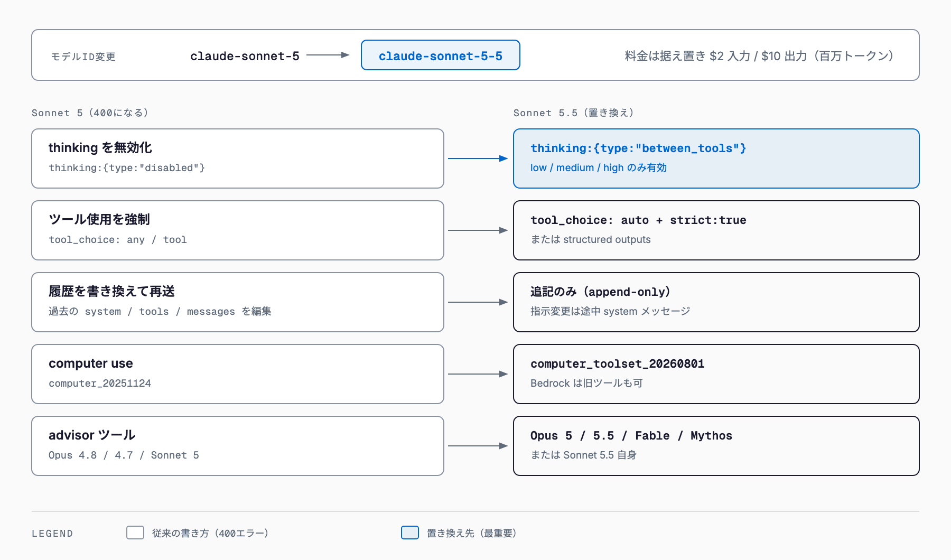Click the 'tool_choice: auto + strict:true' title
The height and width of the screenshot is (560, 951).
(638, 220)
